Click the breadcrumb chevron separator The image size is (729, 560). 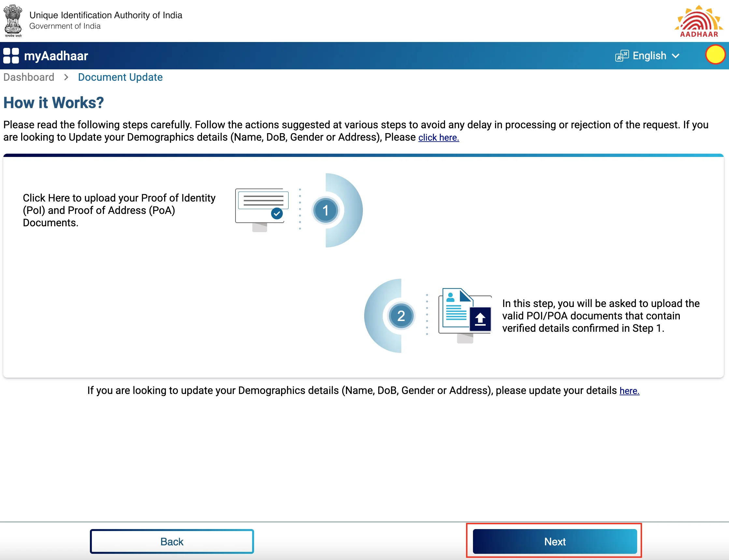pyautogui.click(x=66, y=77)
